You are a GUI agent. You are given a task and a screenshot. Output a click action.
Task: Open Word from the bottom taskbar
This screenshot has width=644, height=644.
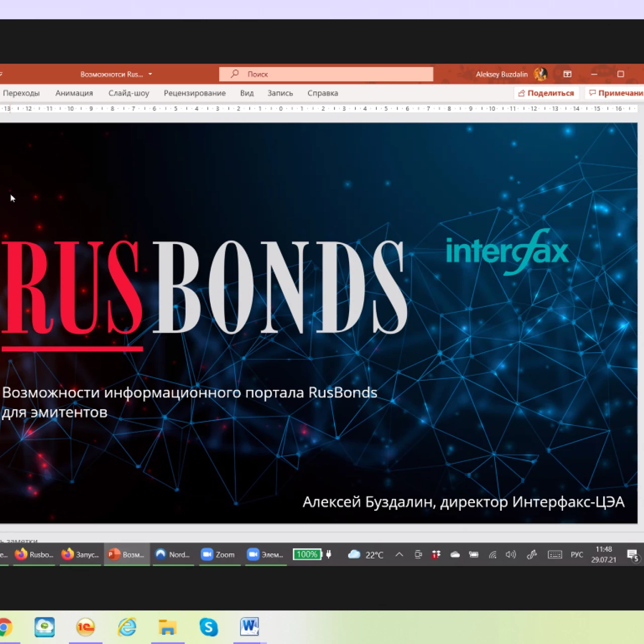coord(250,627)
